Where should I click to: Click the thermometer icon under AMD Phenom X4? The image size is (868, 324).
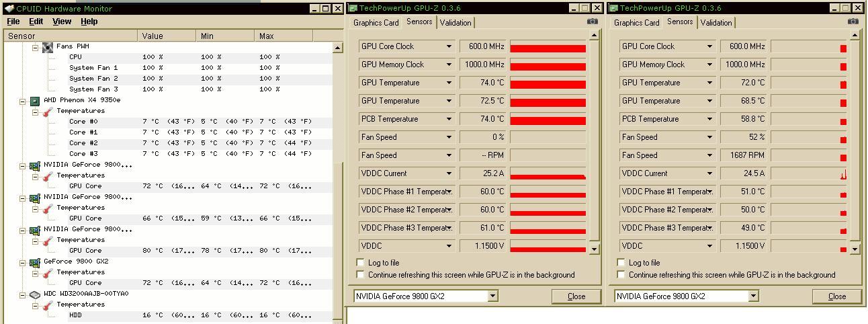point(48,112)
